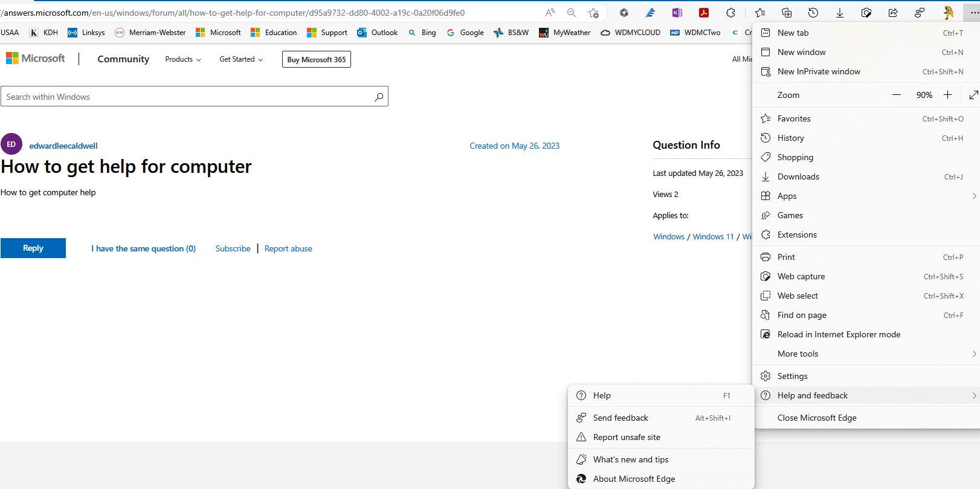Open USAA bookmark

click(x=10, y=33)
